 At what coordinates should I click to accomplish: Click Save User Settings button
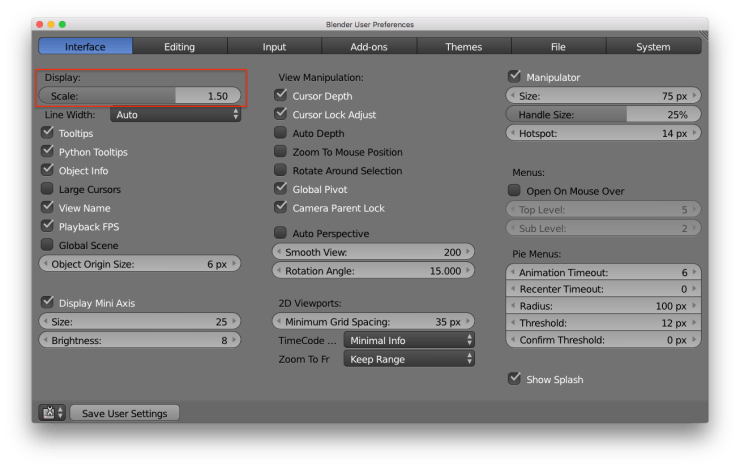pos(125,413)
